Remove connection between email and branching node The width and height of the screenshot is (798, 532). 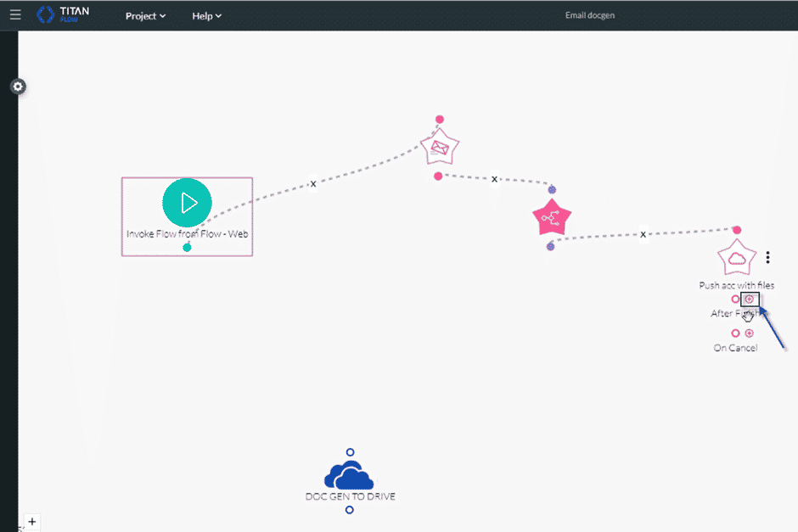pyautogui.click(x=494, y=179)
